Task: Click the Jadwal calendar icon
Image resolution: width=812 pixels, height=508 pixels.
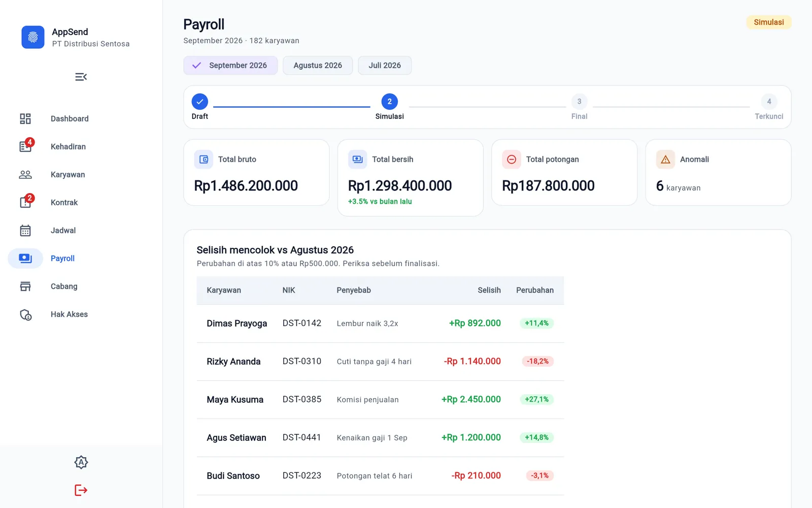Action: (x=25, y=231)
